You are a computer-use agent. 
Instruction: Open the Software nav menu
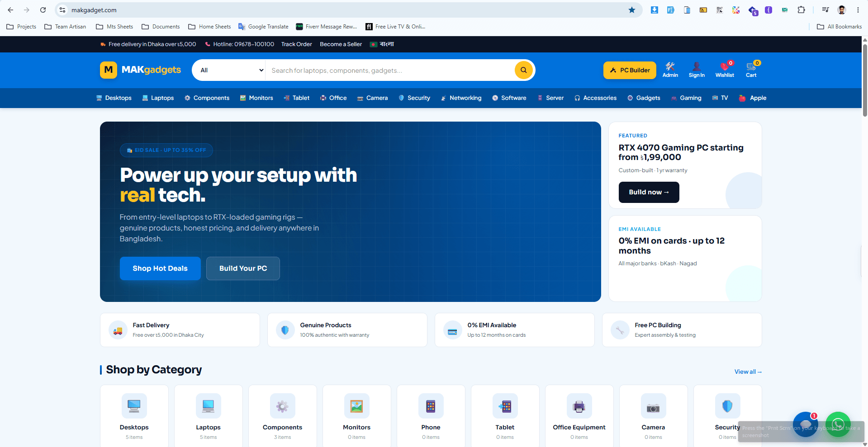tap(509, 98)
